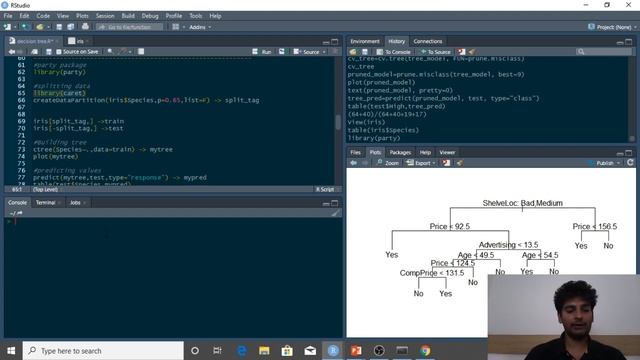Click the Go to file/function field
Viewport: 640px width, 360px height.
(129, 27)
